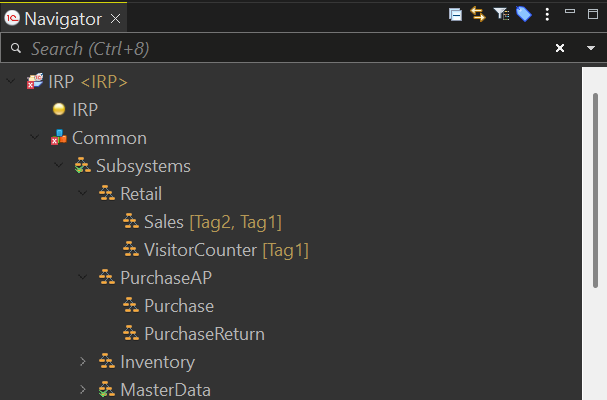Select the Navigator tab
607x400 pixels.
[63, 19]
